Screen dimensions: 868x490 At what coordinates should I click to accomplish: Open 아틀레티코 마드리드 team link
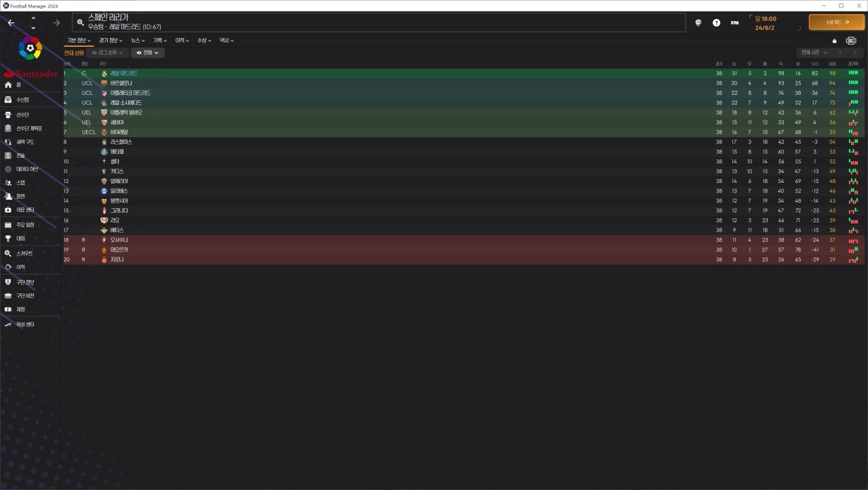130,93
